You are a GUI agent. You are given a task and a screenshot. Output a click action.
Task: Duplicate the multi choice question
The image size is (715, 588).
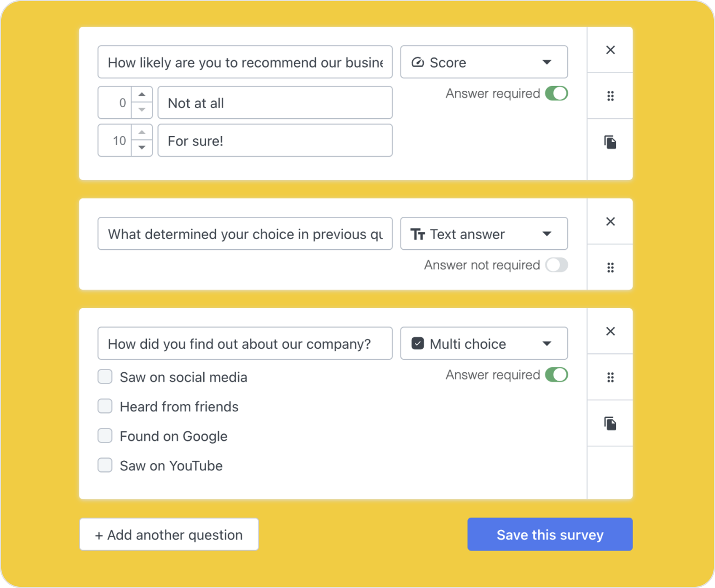[610, 424]
